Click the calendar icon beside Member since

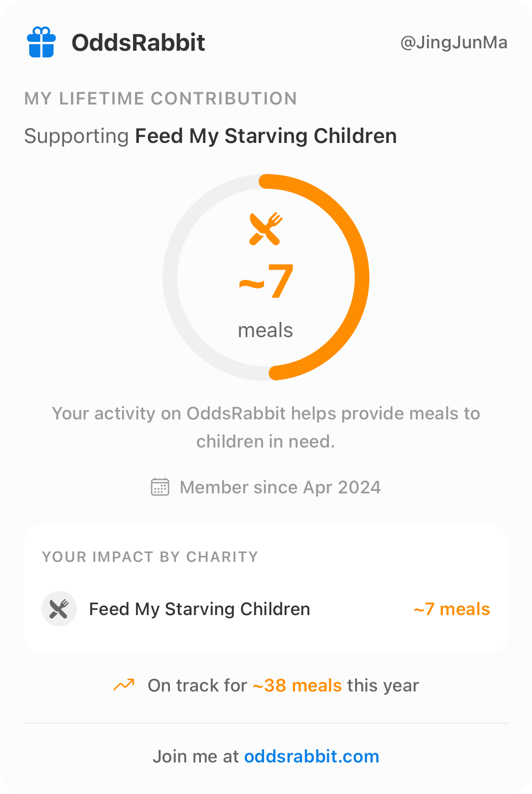[160, 487]
